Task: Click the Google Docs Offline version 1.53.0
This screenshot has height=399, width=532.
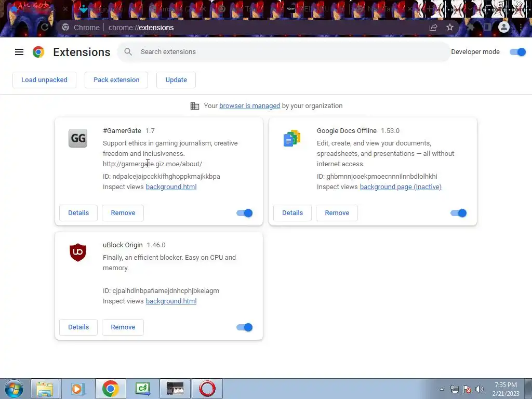Action: [390, 131]
